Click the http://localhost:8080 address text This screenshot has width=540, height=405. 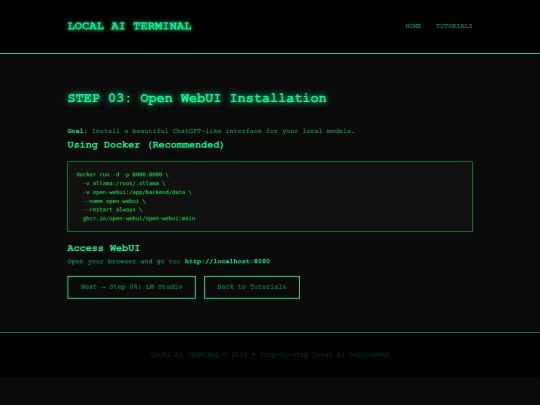coord(227,261)
